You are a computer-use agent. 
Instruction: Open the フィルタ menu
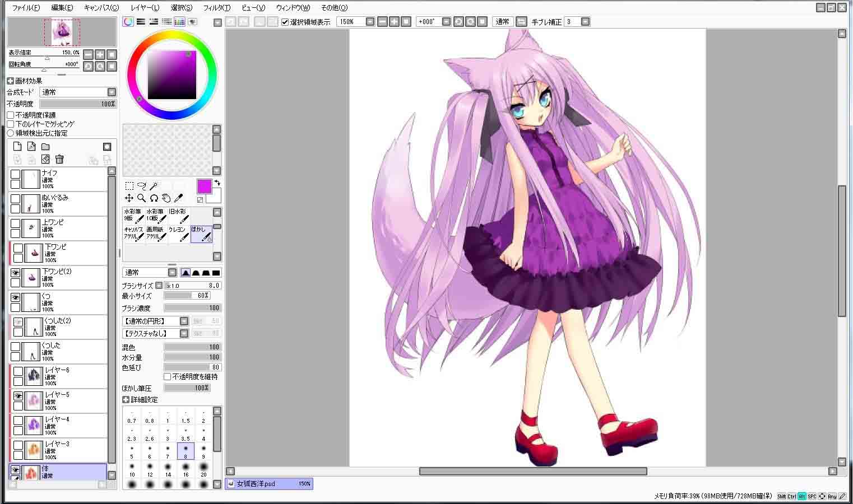pyautogui.click(x=216, y=8)
